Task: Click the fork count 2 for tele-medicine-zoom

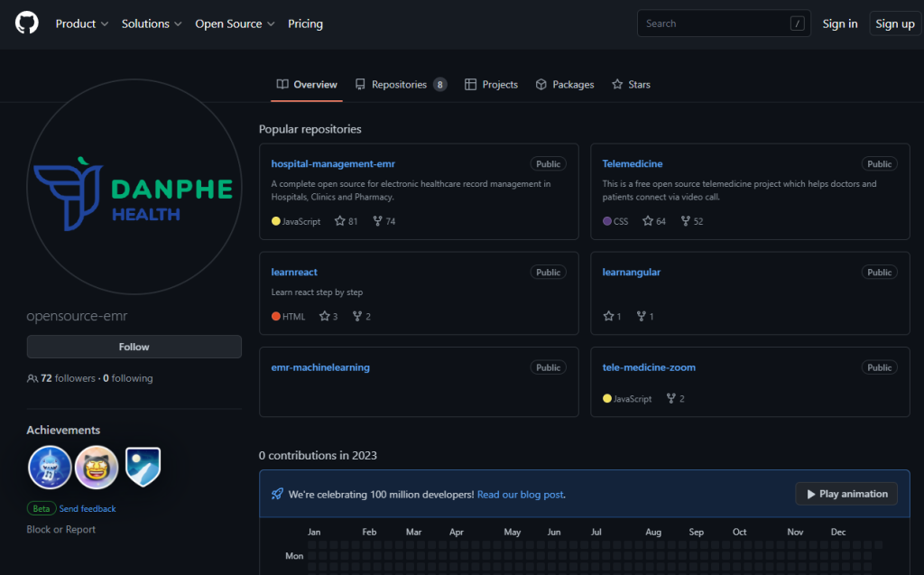Action: pos(675,399)
